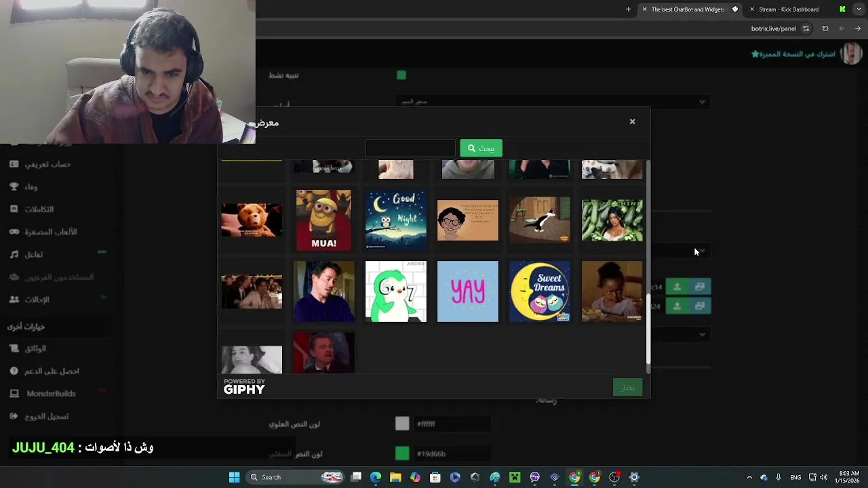The image size is (868, 488).
Task: Select the Good Night owl GIF
Action: (x=395, y=220)
